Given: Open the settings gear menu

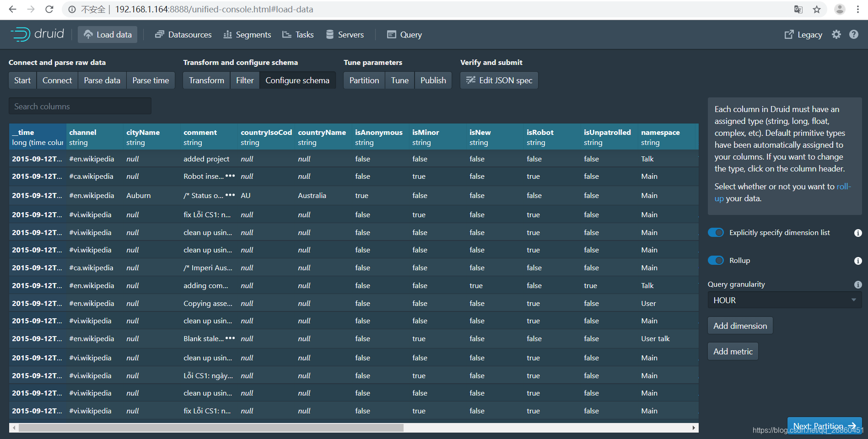Looking at the screenshot, I should [836, 34].
